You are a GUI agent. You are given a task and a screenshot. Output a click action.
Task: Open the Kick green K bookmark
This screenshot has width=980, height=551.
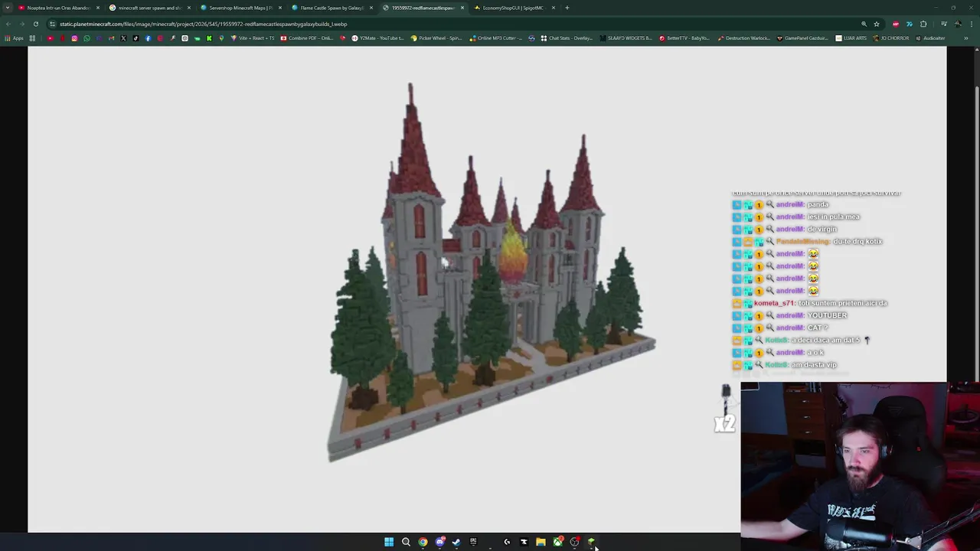[209, 38]
